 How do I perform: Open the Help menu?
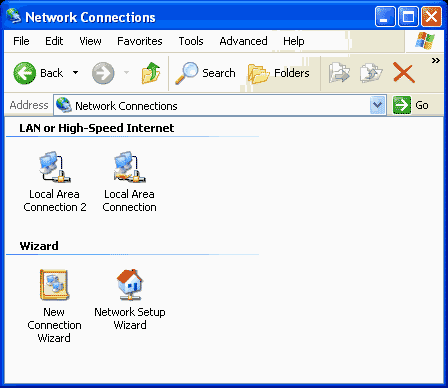pyautogui.click(x=294, y=41)
